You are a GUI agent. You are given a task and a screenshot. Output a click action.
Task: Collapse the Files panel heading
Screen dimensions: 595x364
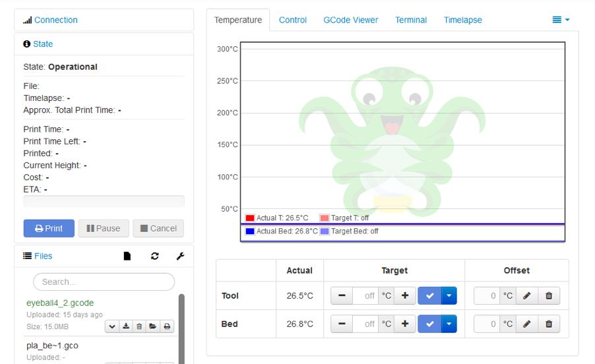click(44, 257)
